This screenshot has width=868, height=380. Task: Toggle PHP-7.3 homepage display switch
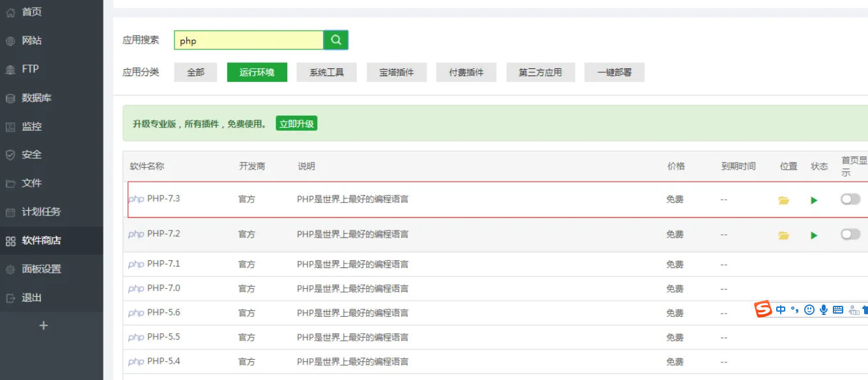(850, 199)
